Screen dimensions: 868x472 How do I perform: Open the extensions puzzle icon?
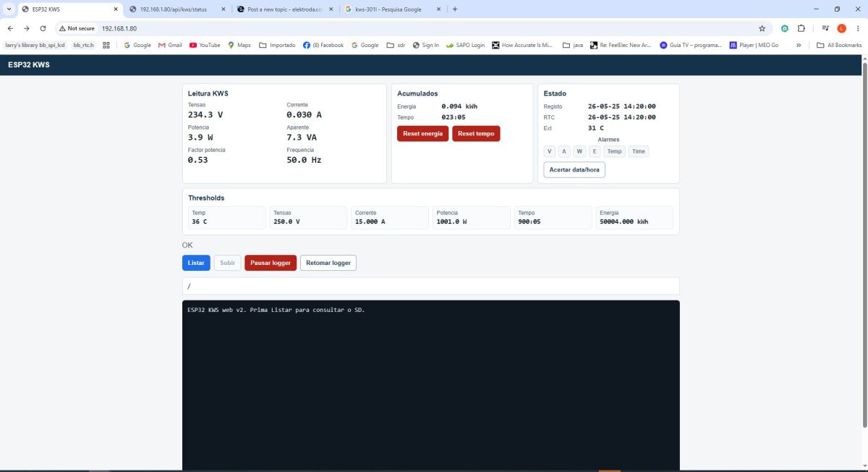[801, 28]
